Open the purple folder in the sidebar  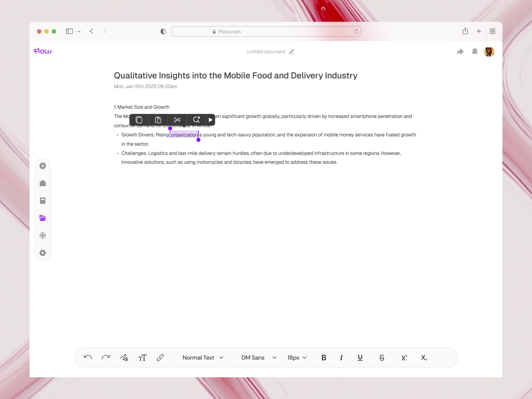pos(43,218)
